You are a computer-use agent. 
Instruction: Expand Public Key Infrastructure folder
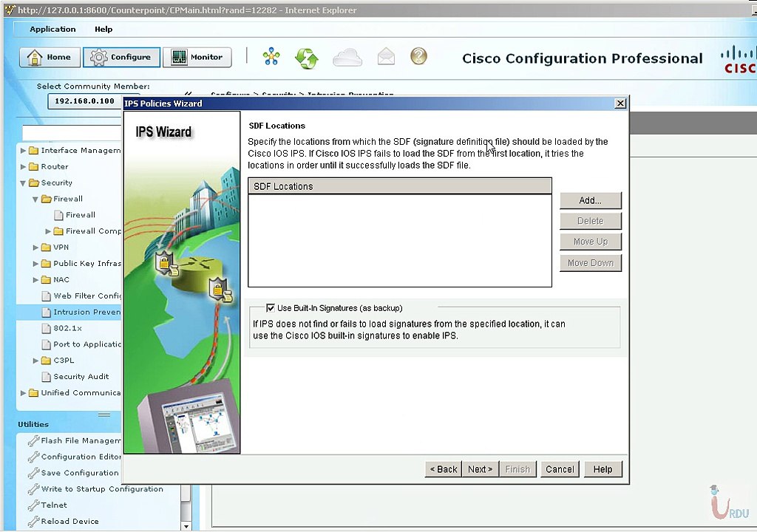[35, 264]
